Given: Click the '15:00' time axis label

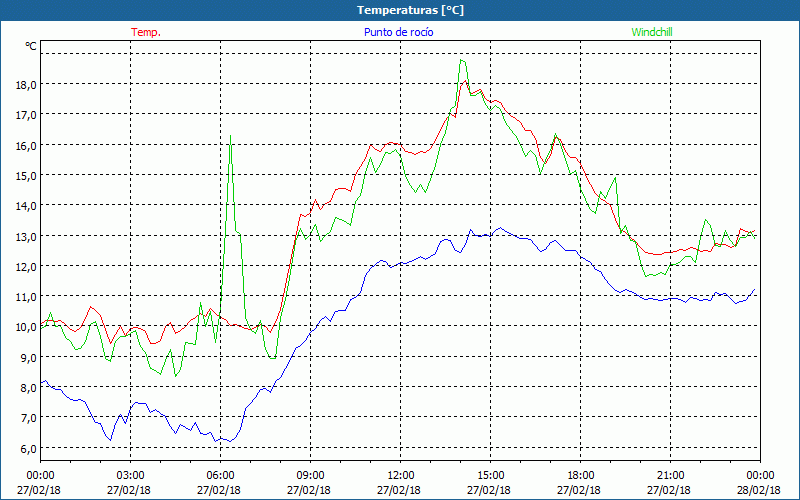Looking at the screenshot, I should point(490,476).
